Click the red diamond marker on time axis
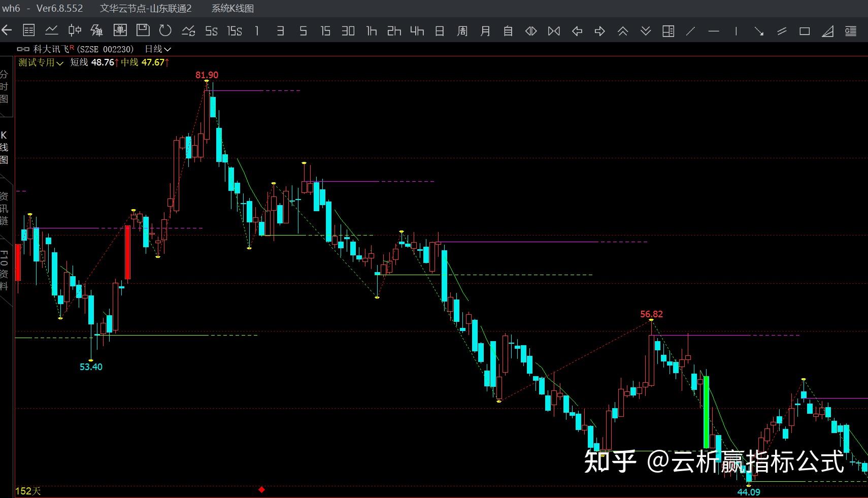This screenshot has width=868, height=498. pyautogui.click(x=261, y=489)
